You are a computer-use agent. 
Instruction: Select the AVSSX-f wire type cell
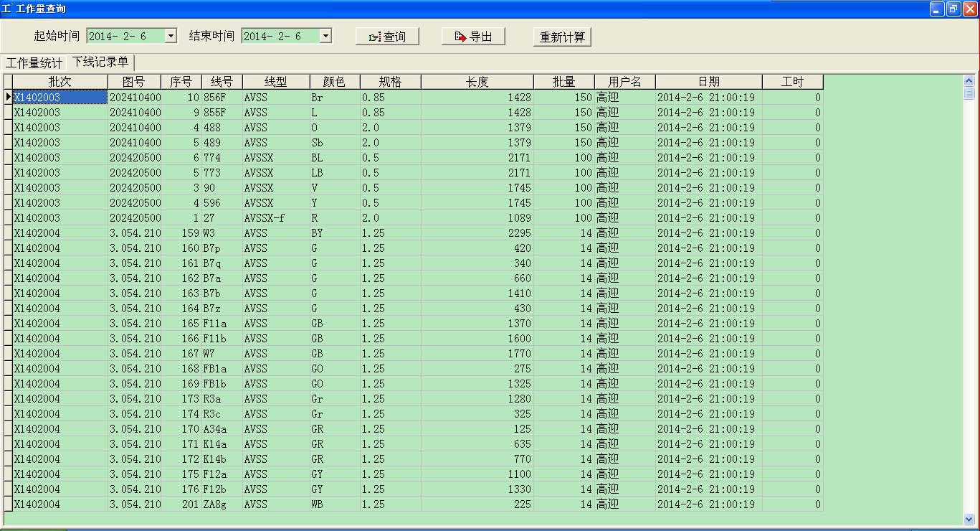pos(276,217)
